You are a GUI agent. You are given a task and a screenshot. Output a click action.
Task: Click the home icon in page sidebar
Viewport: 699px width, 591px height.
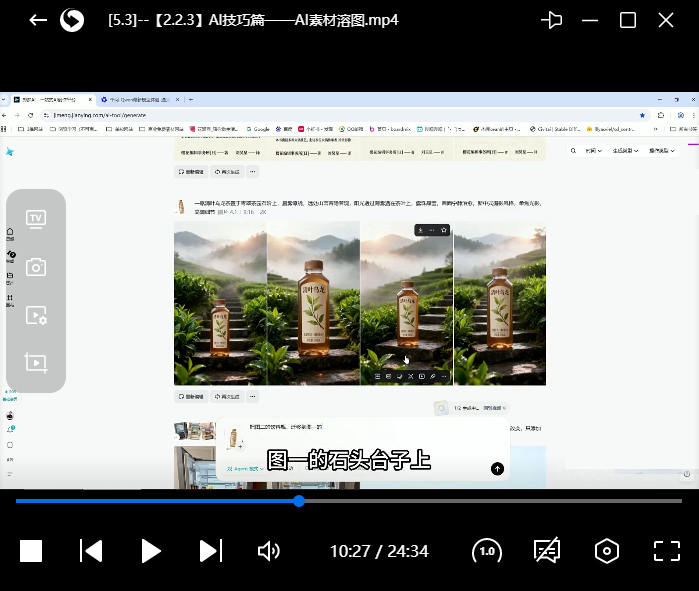click(x=10, y=231)
